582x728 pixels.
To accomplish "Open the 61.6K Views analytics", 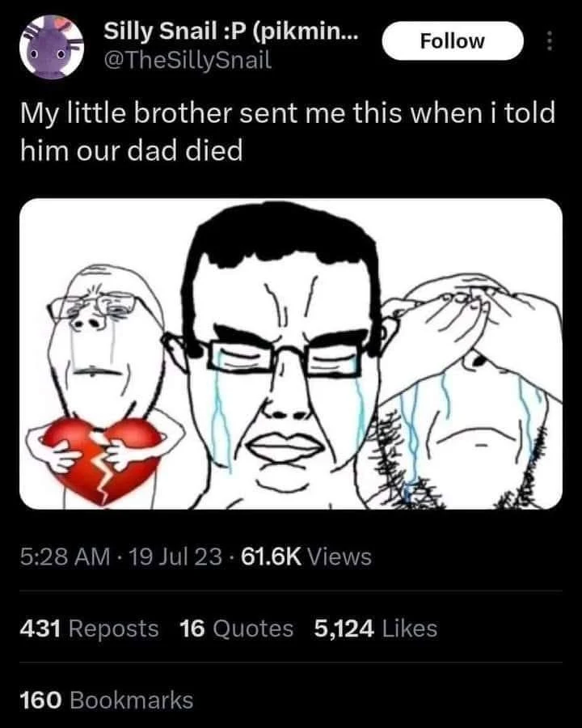I will 306,557.
